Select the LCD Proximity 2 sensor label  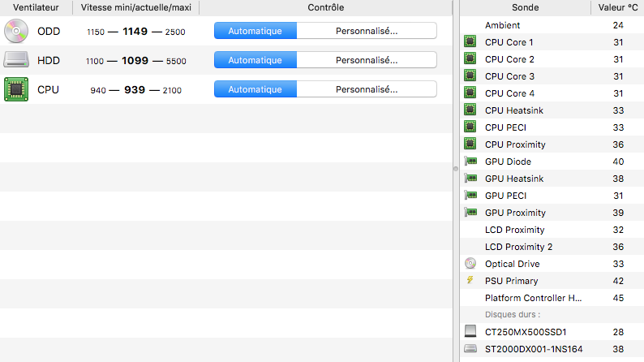(519, 247)
